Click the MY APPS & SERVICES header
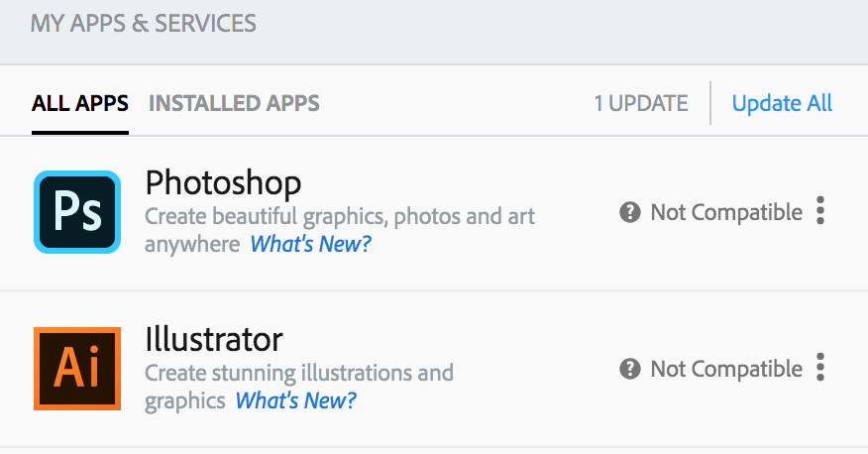Screen dimensions: 868x454 [144, 23]
